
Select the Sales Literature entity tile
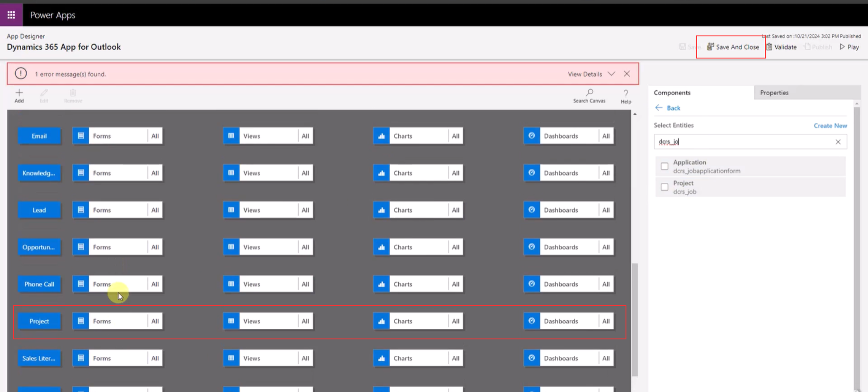point(39,358)
